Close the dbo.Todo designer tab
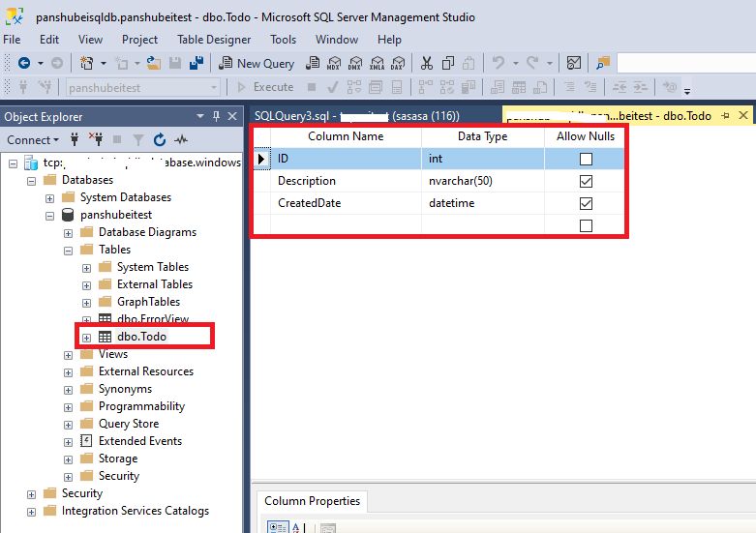Viewport: 756px width, 533px height. point(743,115)
